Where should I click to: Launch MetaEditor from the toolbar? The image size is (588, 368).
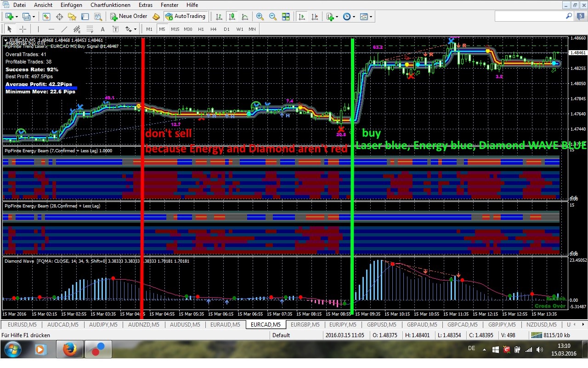[156, 17]
